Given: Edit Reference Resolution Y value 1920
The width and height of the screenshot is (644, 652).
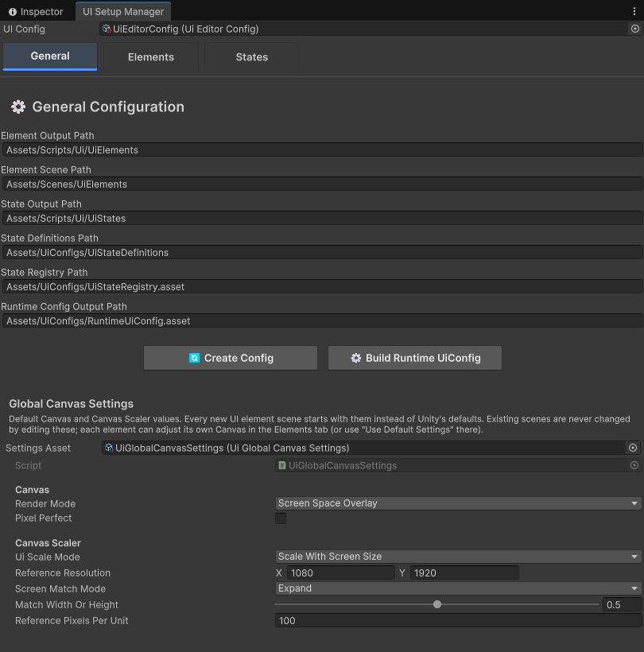Looking at the screenshot, I should 464,572.
